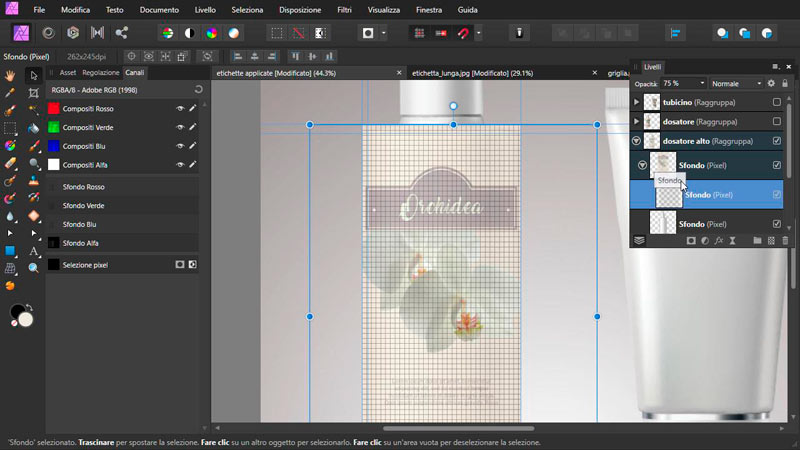Expand the dosatore group
800x450 pixels.
pos(636,121)
